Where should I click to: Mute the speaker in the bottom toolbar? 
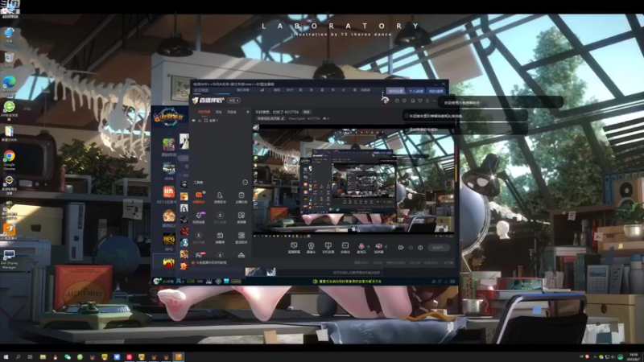click(378, 246)
